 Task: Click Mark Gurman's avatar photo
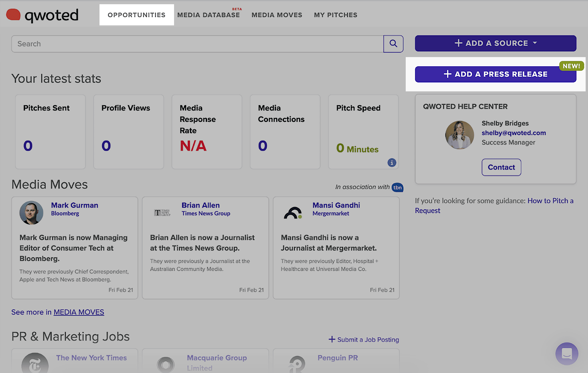tap(31, 213)
